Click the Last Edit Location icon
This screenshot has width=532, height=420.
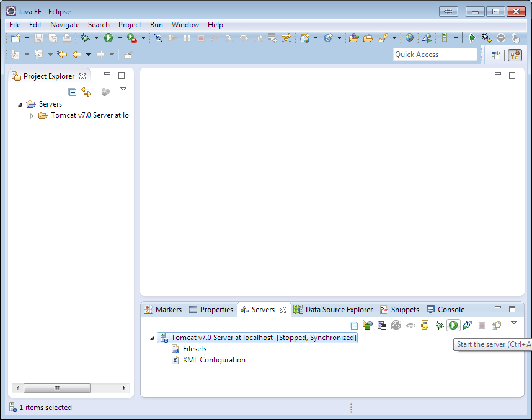pyautogui.click(x=62, y=55)
